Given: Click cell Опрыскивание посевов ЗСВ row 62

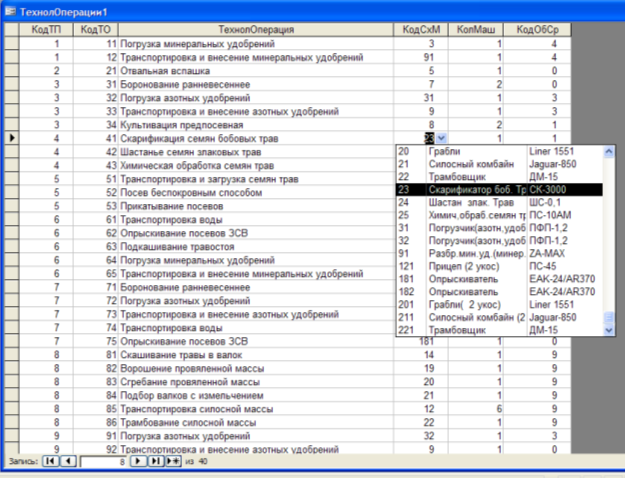Looking at the screenshot, I should [256, 233].
